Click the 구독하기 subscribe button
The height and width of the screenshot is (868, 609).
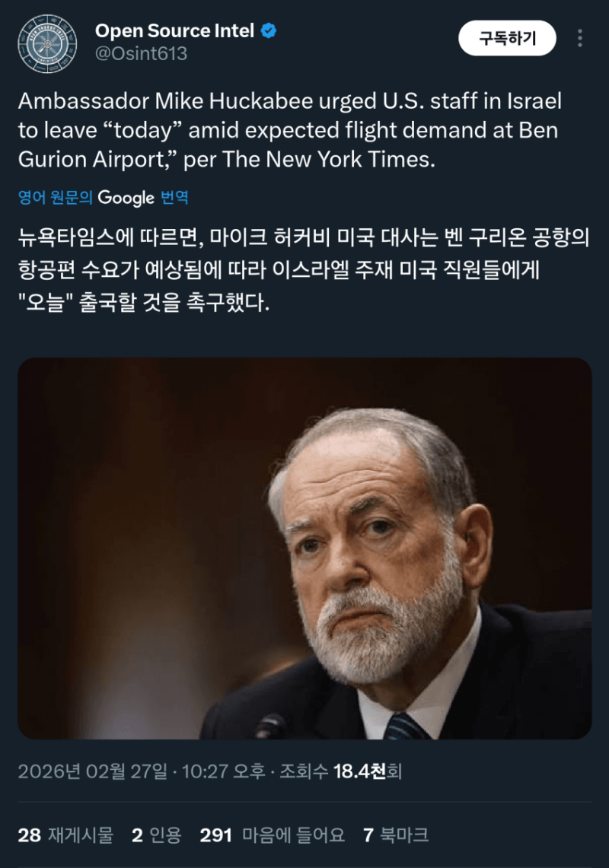507,38
